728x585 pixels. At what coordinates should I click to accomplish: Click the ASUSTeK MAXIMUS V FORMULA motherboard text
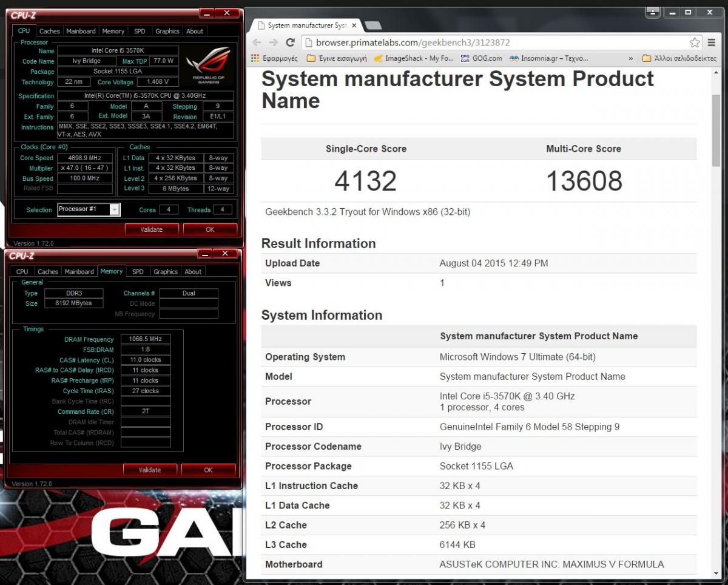click(551, 564)
